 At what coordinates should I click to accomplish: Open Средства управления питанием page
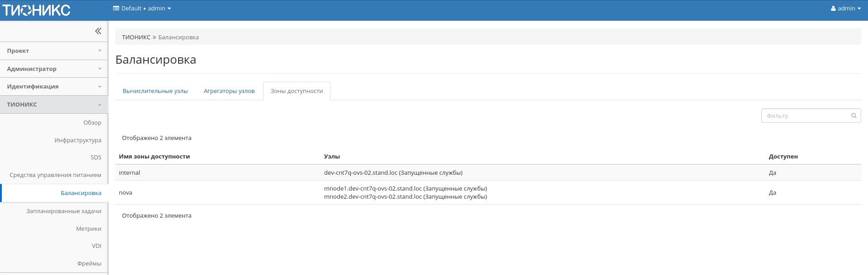click(55, 175)
